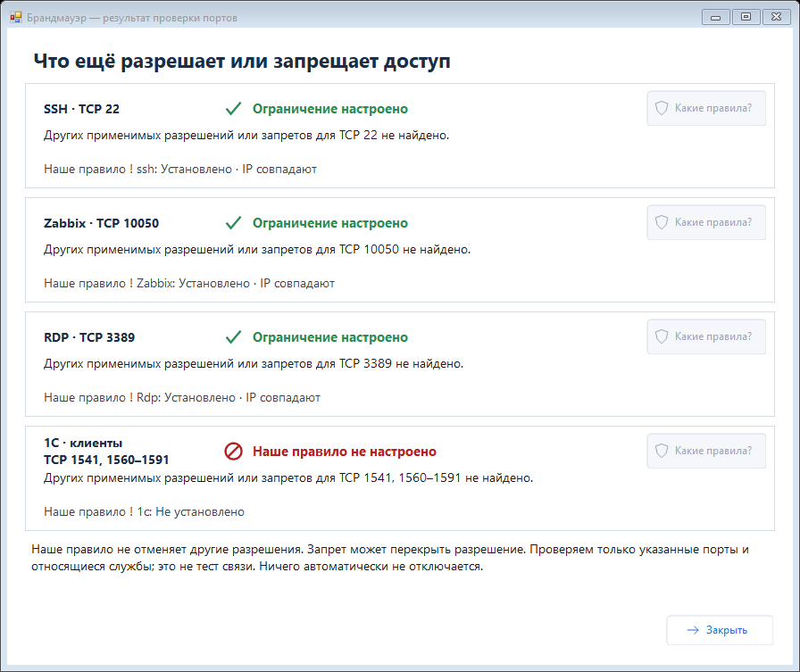800x672 pixels.
Task: Click text 'Наше правило ! 1с: Не установлено'
Action: (x=144, y=512)
